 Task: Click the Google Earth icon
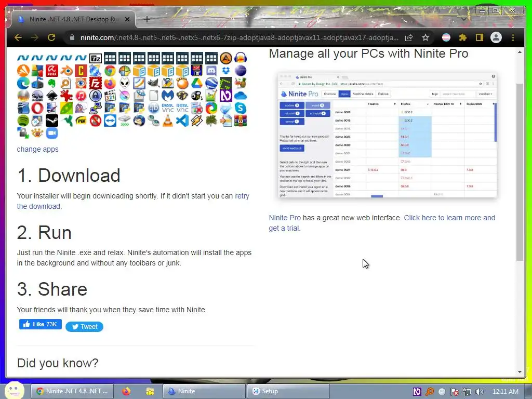click(x=211, y=83)
